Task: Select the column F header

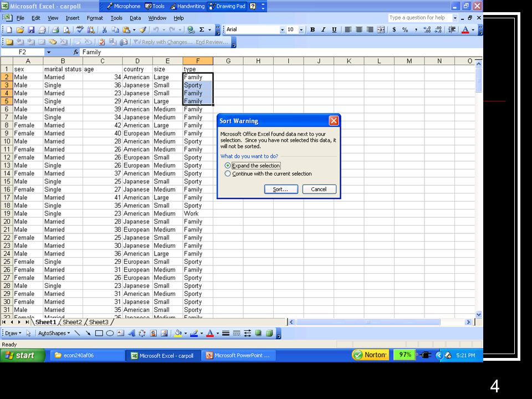Action: point(198,61)
